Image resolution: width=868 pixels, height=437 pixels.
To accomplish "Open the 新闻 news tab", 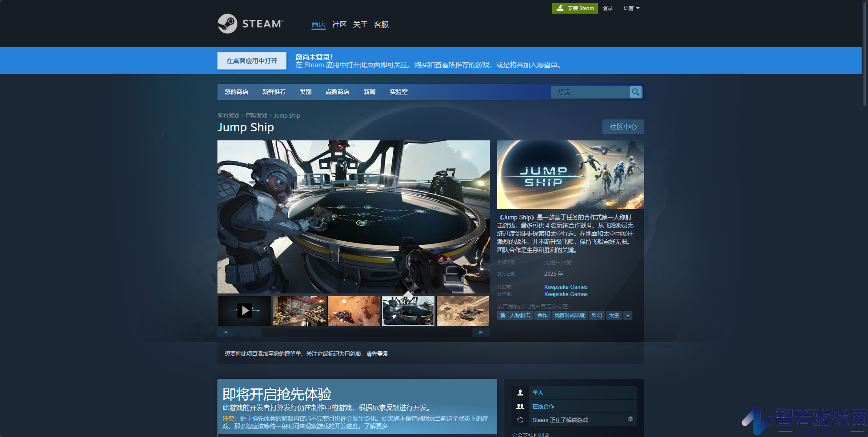I will pyautogui.click(x=370, y=92).
